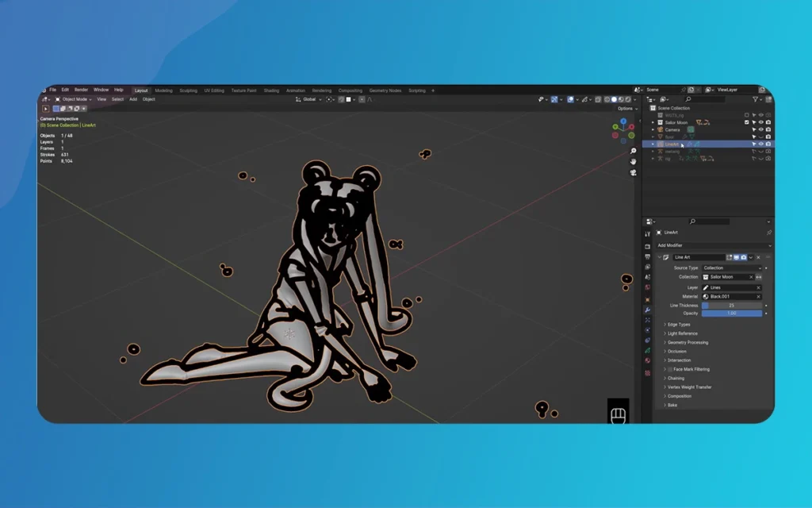Open the Render menu
Viewport: 812px width, 508px height.
tap(82, 90)
